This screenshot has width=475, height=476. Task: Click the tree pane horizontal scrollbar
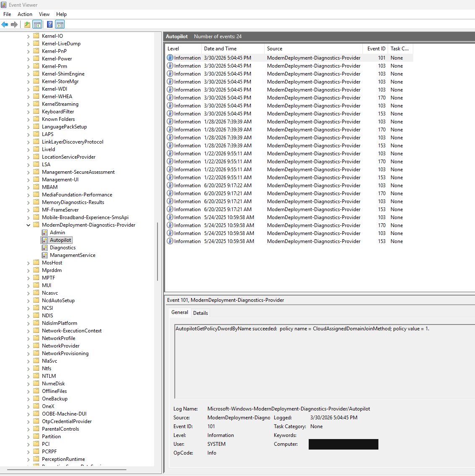(67, 470)
